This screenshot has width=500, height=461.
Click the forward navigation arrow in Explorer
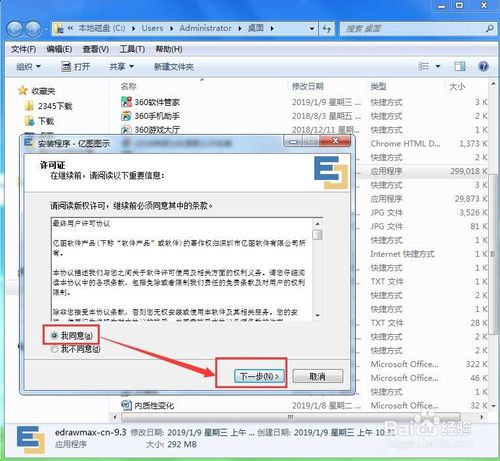click(x=33, y=29)
